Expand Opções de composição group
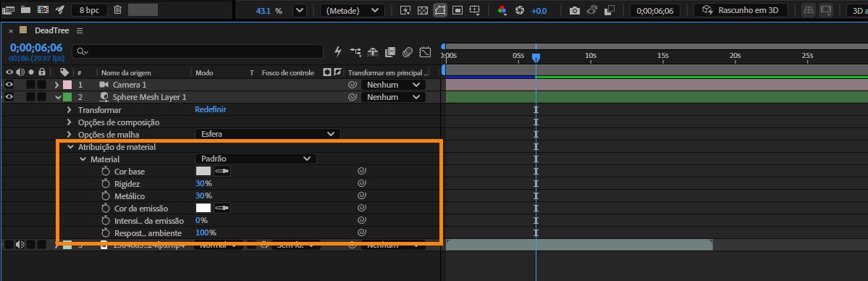 click(x=69, y=122)
